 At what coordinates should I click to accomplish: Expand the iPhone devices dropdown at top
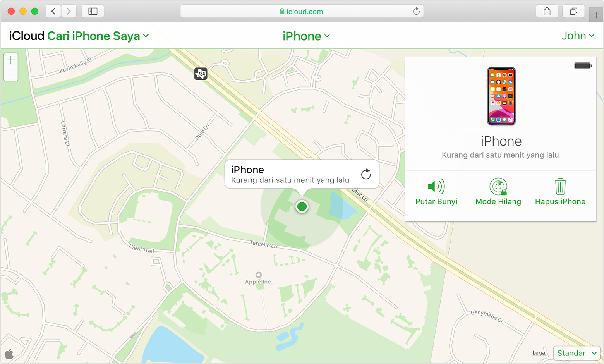tap(306, 36)
